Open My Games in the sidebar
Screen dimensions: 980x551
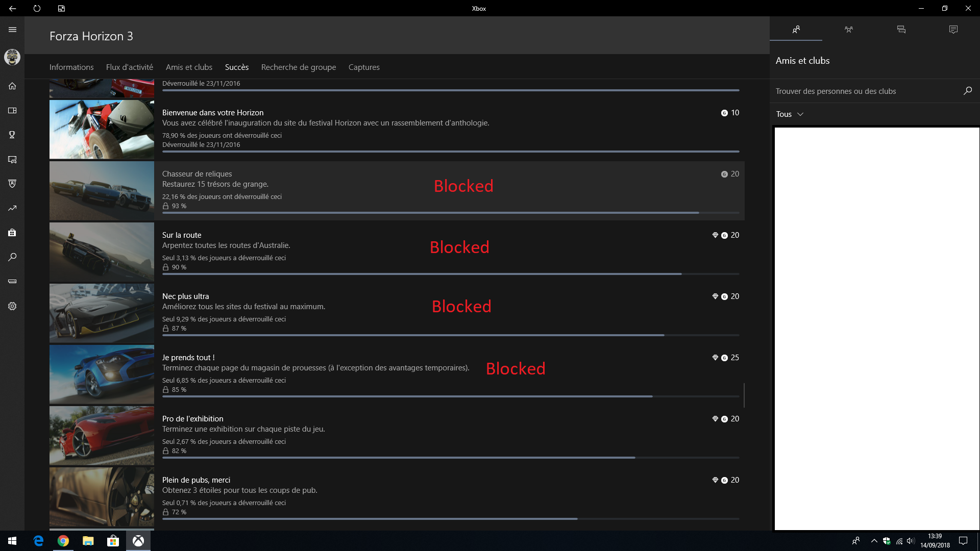click(12, 110)
